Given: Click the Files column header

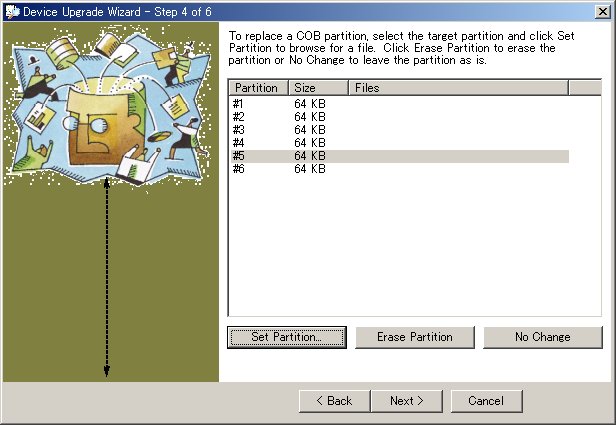Looking at the screenshot, I should 458,88.
